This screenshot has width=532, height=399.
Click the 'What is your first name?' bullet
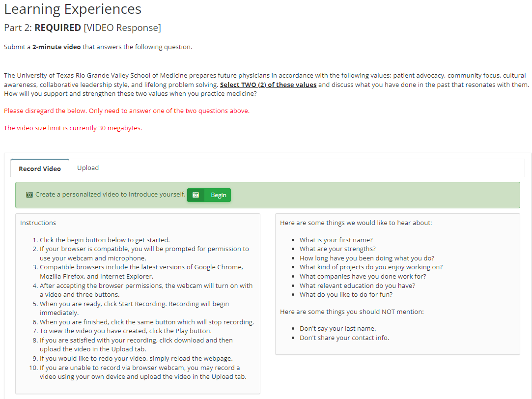point(336,240)
